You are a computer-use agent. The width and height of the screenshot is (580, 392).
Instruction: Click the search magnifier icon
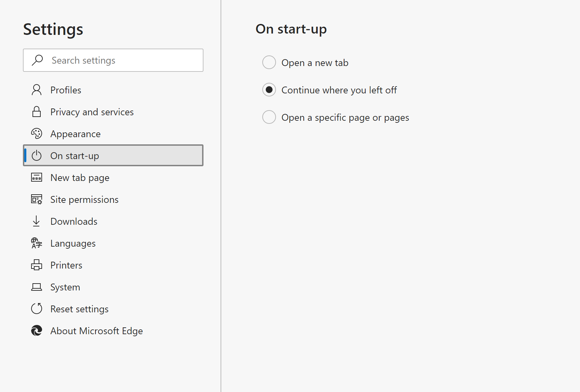(x=37, y=60)
